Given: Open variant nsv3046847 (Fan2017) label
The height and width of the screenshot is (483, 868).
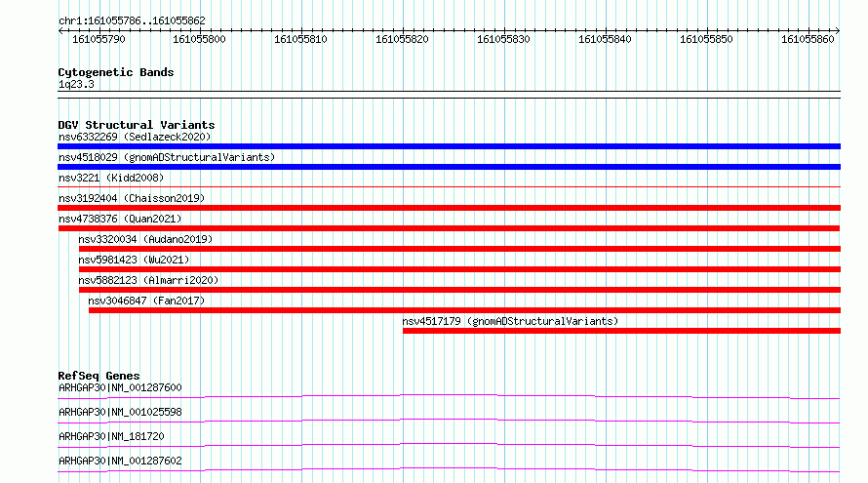Looking at the screenshot, I should (x=146, y=301).
